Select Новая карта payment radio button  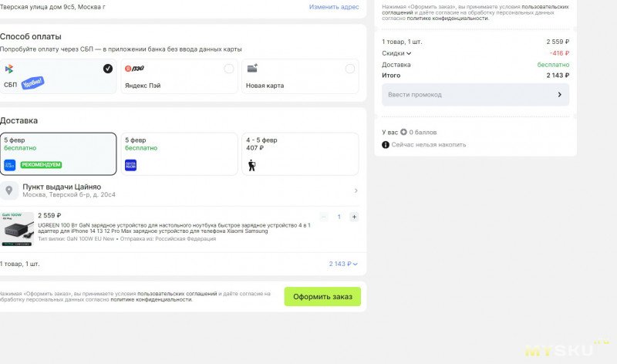[x=350, y=69]
